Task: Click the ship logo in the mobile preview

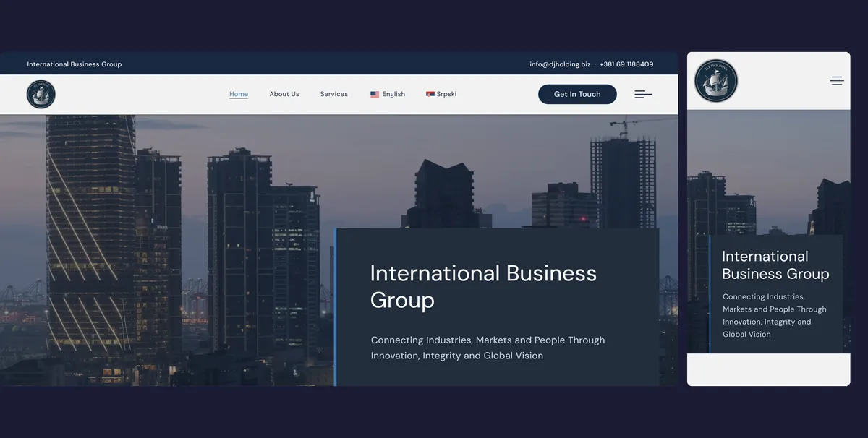Action: (x=716, y=80)
